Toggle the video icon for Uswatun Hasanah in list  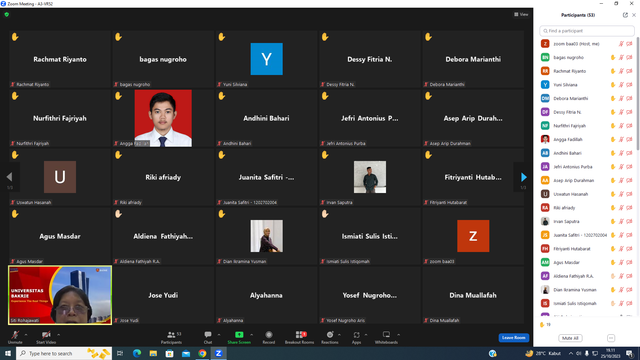[x=629, y=194]
